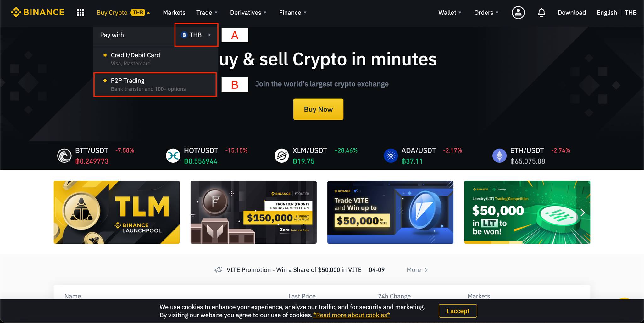Click the ETH/USDT Ethereum icon
The image size is (644, 323).
pos(499,156)
